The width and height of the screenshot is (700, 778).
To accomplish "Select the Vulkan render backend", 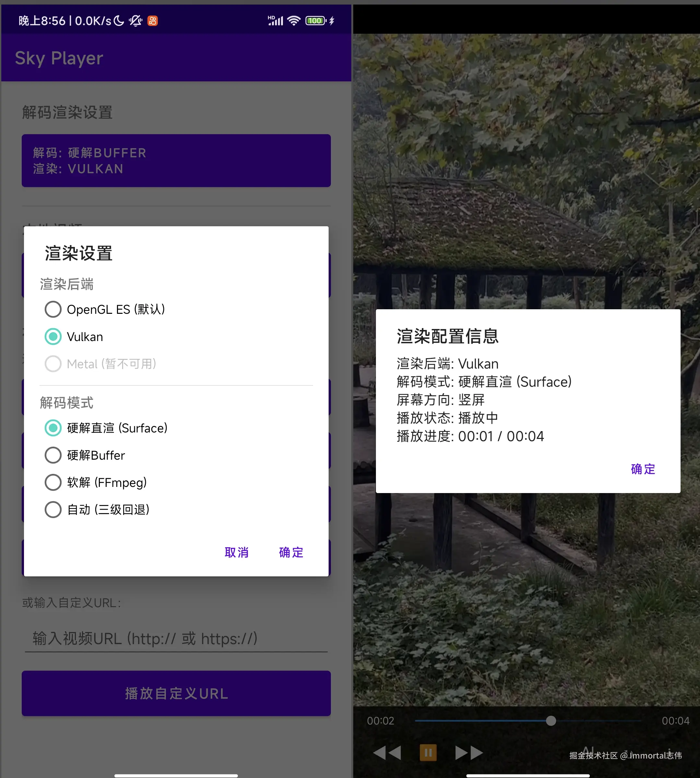I will coord(53,337).
